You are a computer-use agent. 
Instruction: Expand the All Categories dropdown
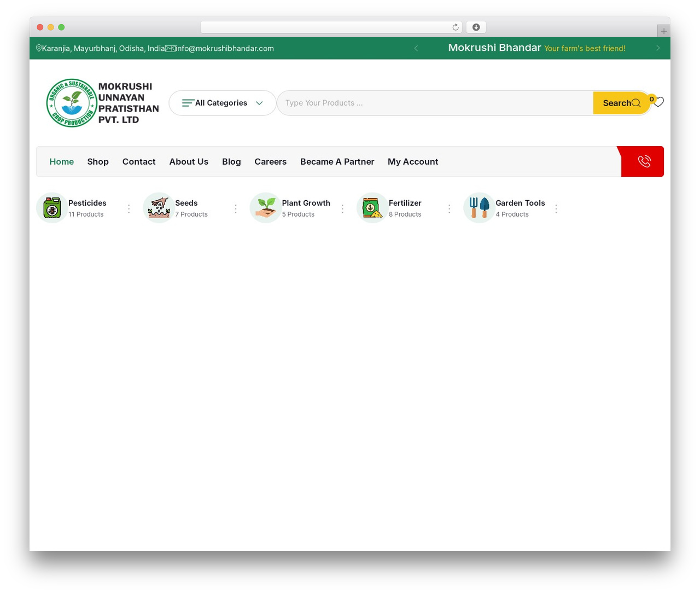point(223,103)
